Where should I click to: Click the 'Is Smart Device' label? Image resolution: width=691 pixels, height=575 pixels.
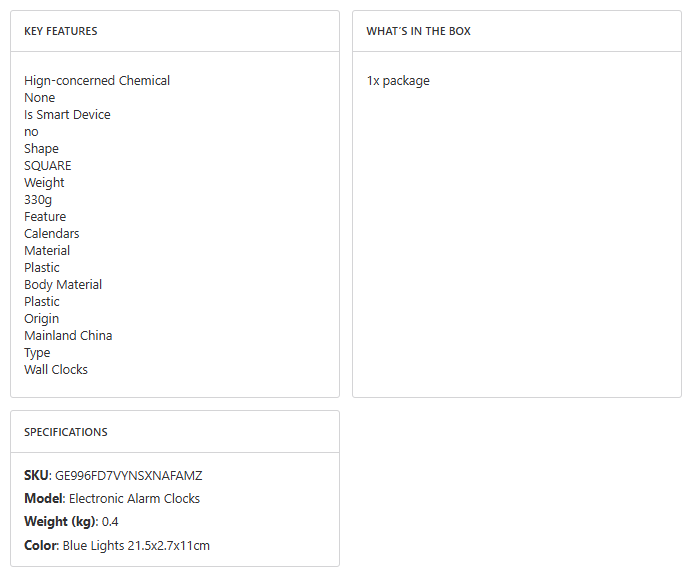[67, 115]
